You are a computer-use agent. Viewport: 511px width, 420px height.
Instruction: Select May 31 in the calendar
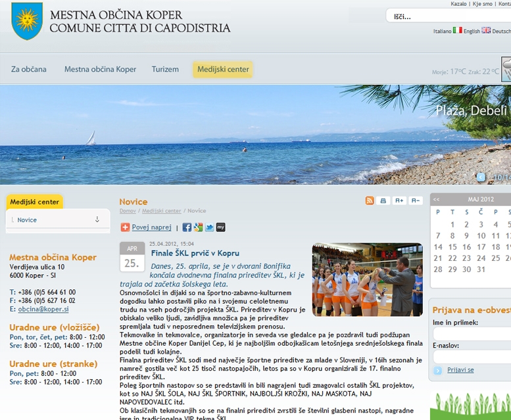point(481,269)
